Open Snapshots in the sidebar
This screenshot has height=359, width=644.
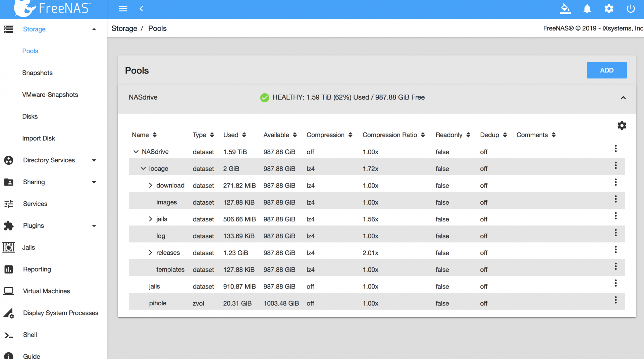(x=37, y=73)
